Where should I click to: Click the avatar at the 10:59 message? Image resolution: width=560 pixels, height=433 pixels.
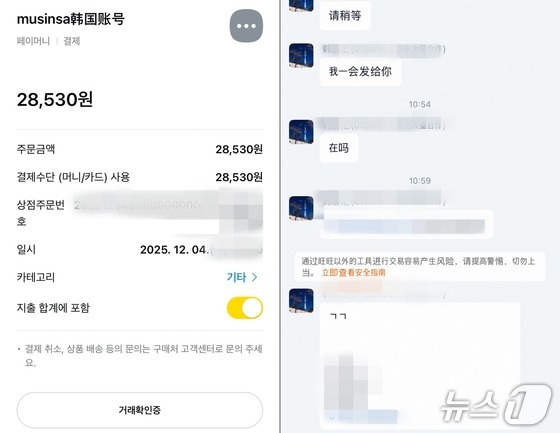point(301,208)
